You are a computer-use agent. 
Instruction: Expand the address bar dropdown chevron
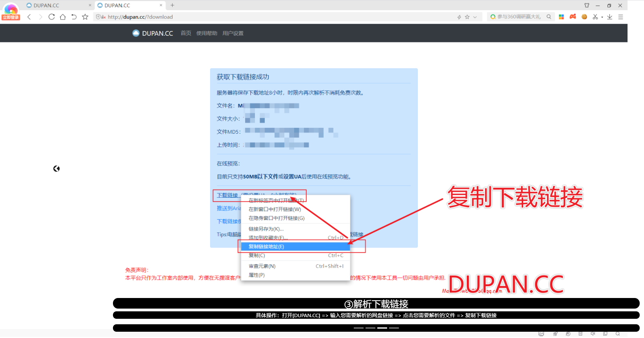pos(475,17)
